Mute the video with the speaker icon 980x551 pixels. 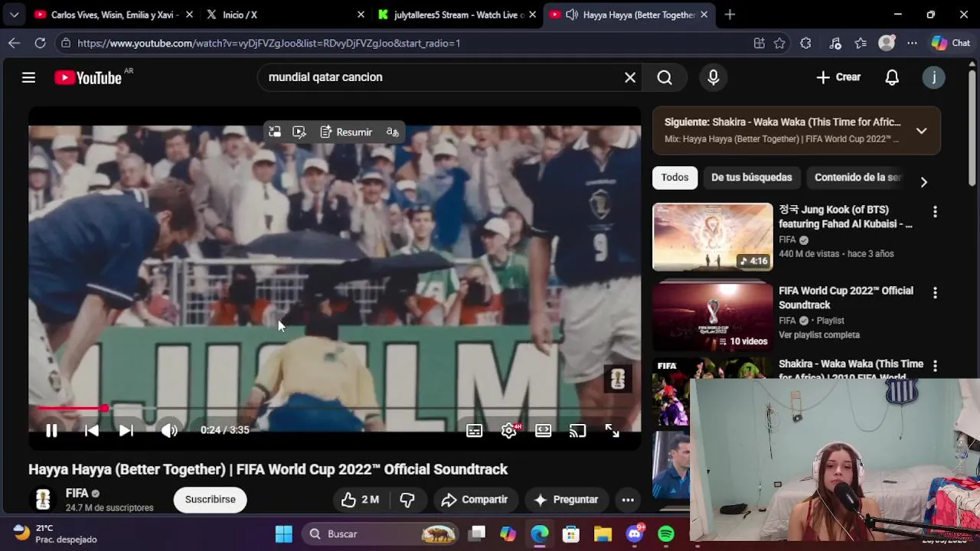[x=169, y=430]
